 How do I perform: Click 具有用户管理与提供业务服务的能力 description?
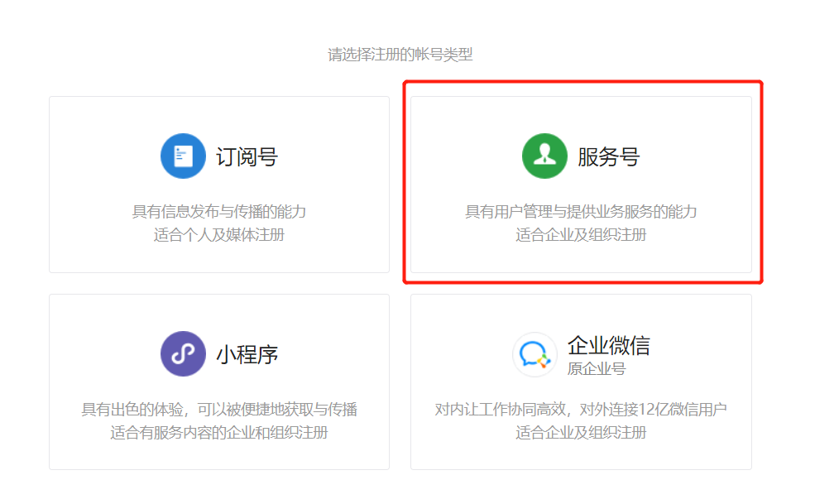pyautogui.click(x=581, y=212)
